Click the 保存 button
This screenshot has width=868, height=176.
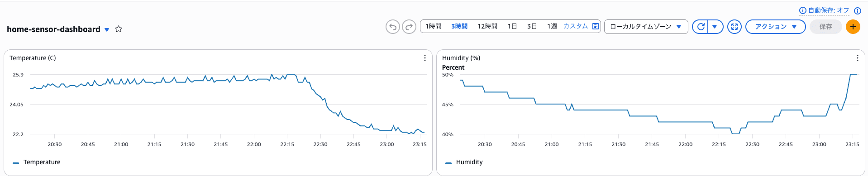click(x=825, y=27)
